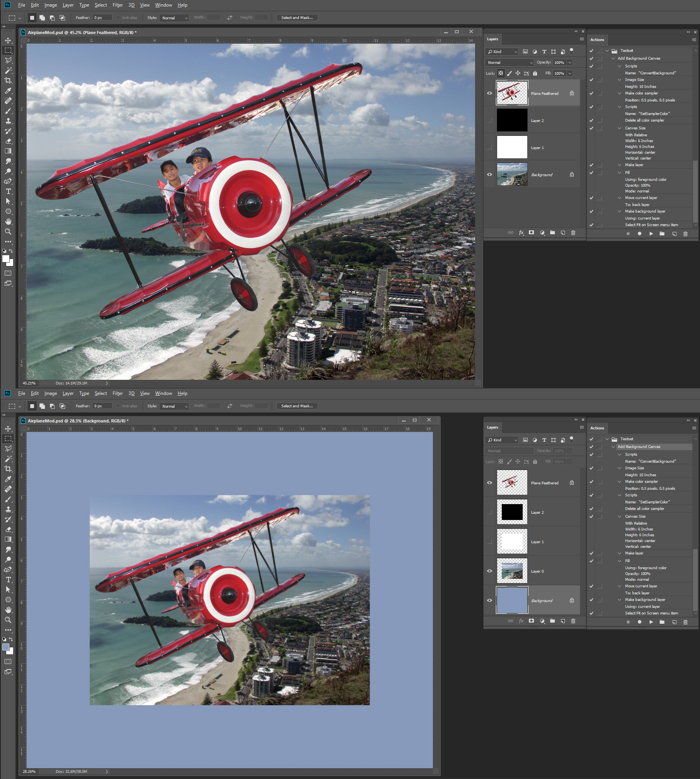This screenshot has height=779, width=700.
Task: Open Filter menu in upper Photoshop window
Action: (x=118, y=5)
